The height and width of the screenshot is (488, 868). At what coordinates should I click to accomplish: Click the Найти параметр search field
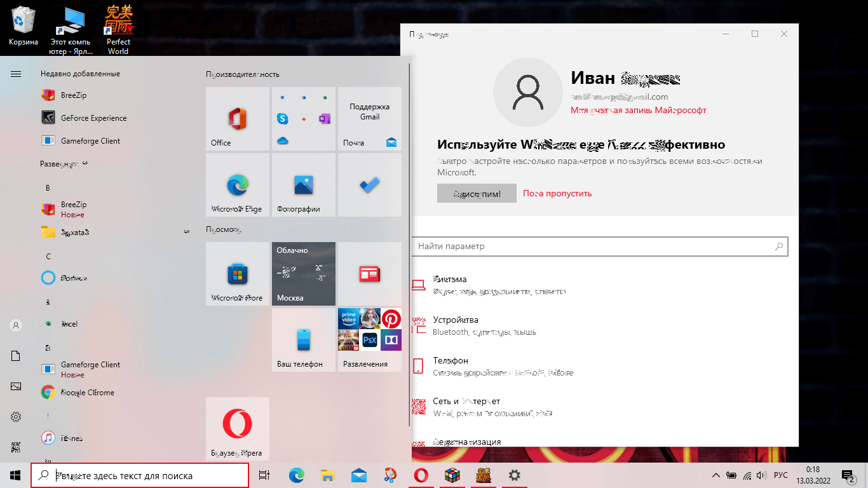tap(600, 246)
